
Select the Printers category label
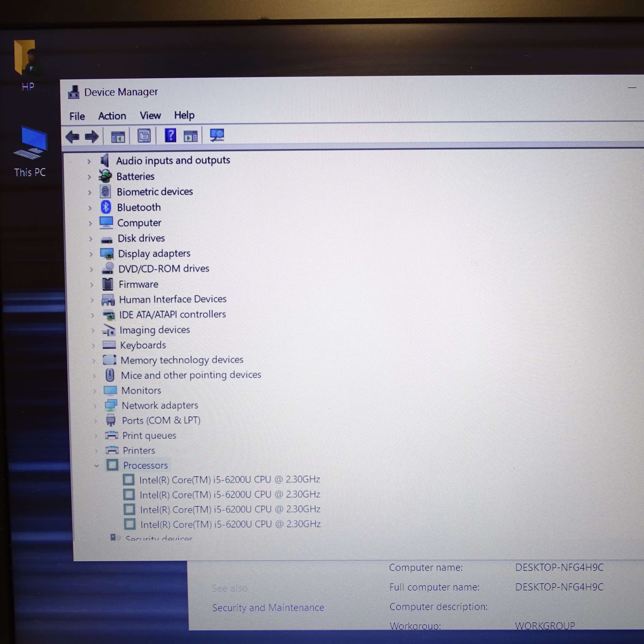point(139,451)
